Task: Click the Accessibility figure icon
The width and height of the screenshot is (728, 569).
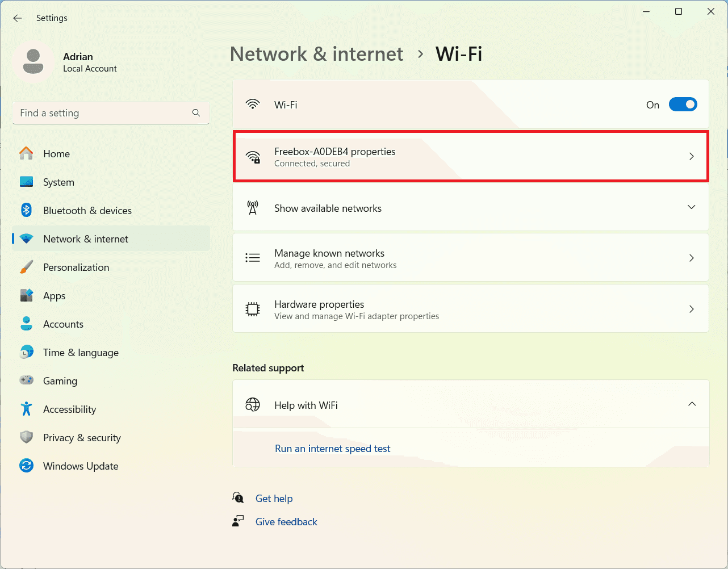Action: [26, 409]
